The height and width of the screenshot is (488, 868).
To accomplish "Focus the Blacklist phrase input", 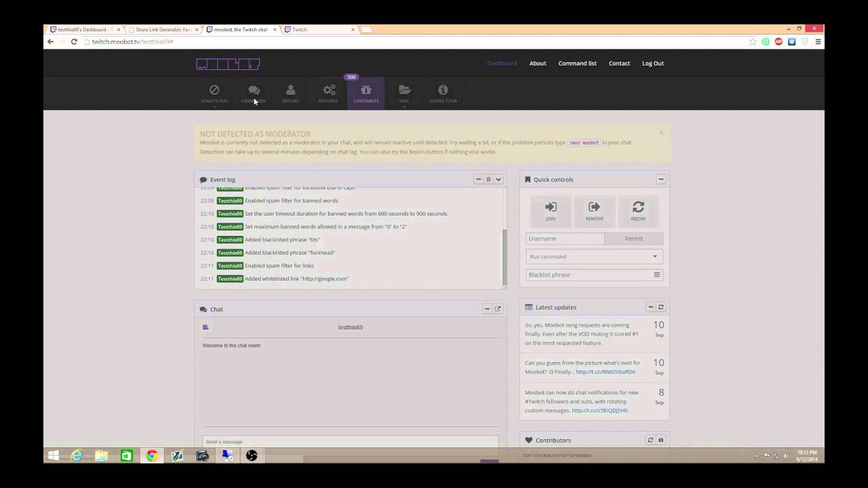I will 587,275.
